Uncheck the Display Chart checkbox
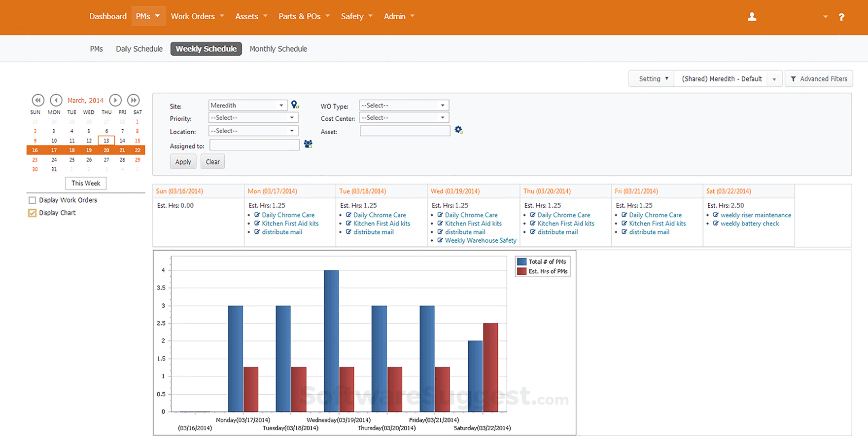The image size is (868, 444). pos(33,213)
